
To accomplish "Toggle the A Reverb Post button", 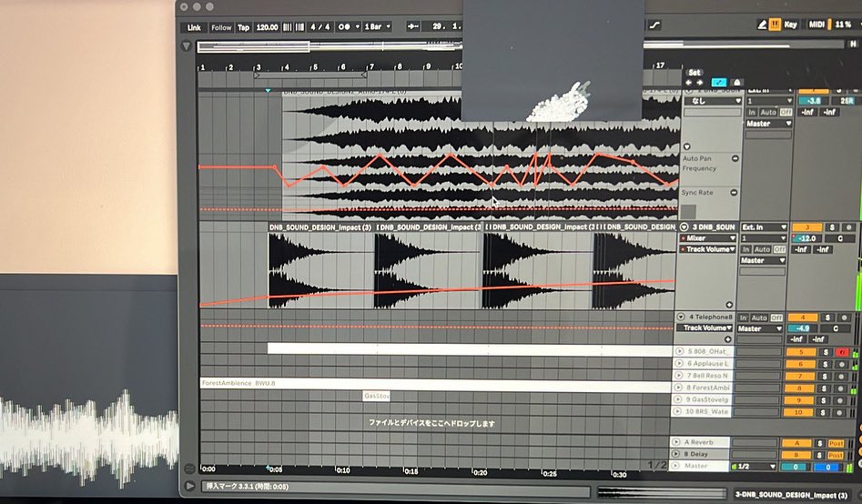I will point(836,444).
